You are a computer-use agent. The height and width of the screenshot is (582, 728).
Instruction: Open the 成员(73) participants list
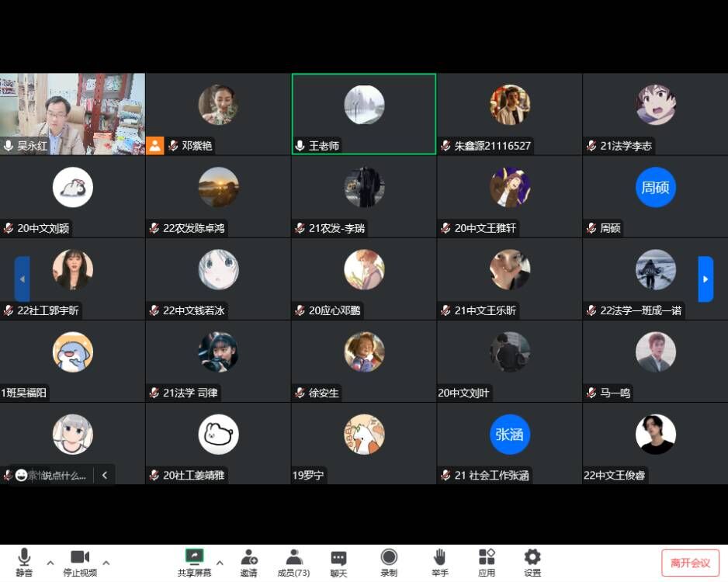coord(293,557)
